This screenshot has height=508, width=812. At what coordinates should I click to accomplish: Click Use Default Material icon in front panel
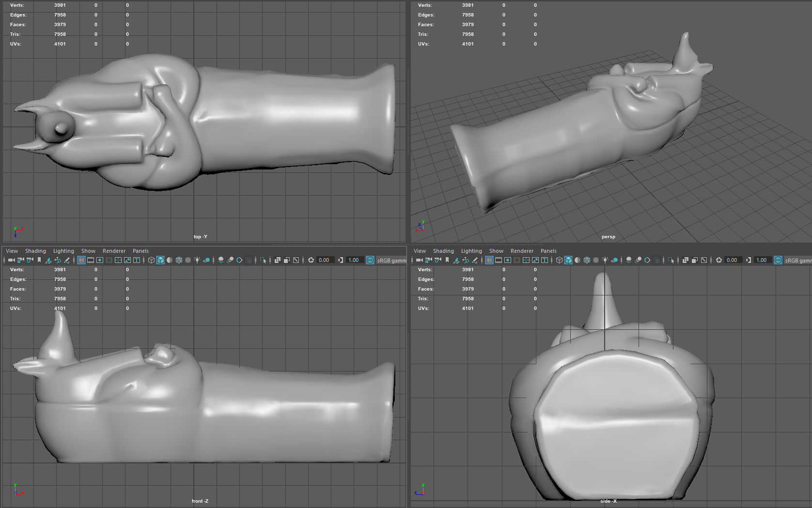click(170, 260)
